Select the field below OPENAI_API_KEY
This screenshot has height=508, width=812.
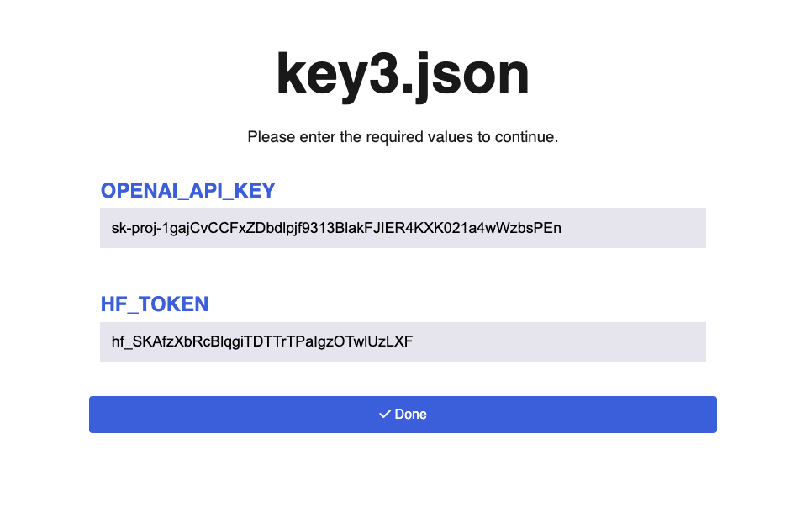[403, 228]
